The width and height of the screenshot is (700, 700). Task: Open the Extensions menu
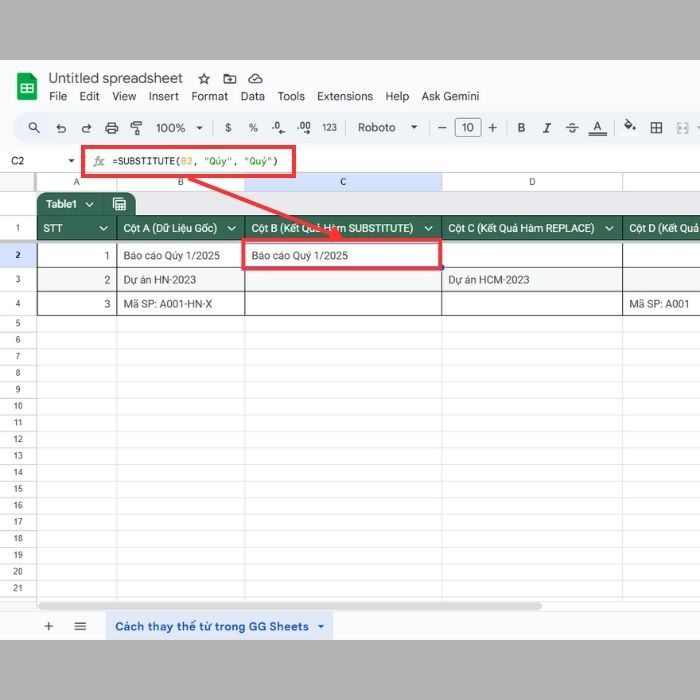(345, 96)
